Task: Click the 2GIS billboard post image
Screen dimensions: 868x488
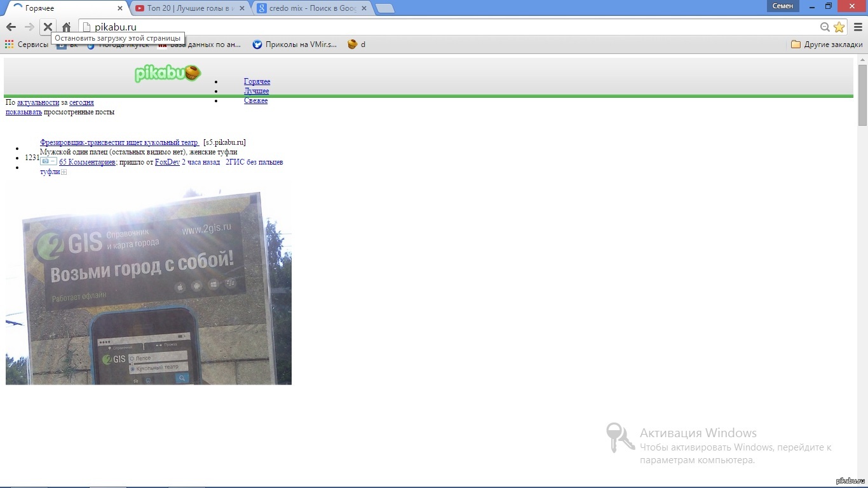Action: [x=149, y=283]
